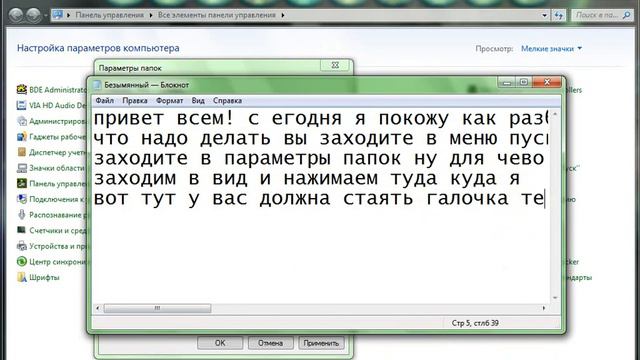Click Отмена in the Параметры папок dialog
The image size is (640, 360).
[270, 343]
